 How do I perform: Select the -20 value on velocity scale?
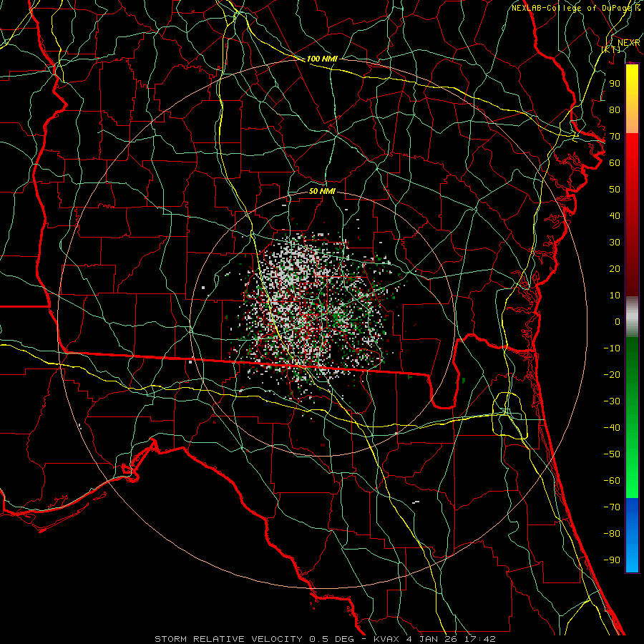click(612, 374)
